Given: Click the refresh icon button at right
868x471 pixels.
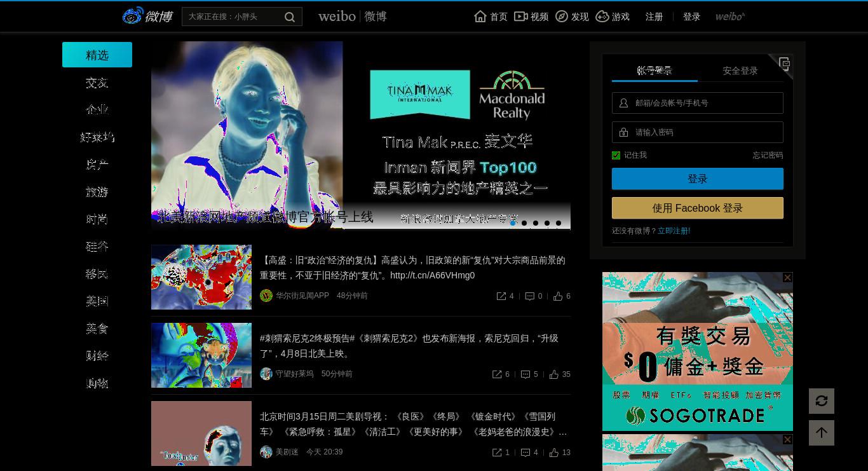Looking at the screenshot, I should click(822, 401).
